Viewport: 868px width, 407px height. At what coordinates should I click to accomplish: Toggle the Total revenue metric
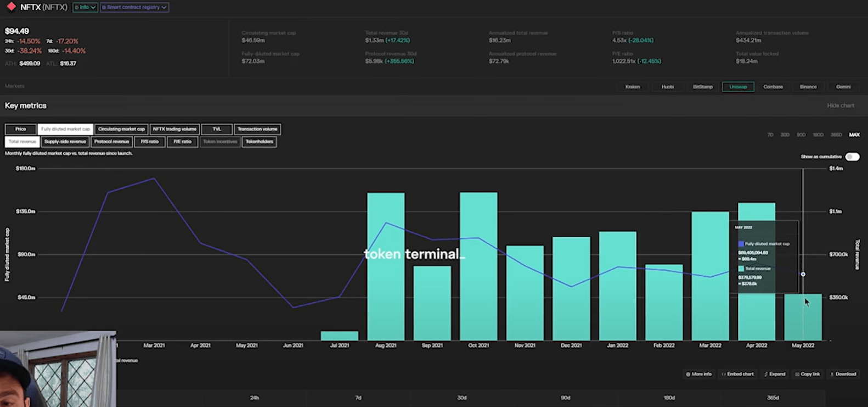(x=22, y=142)
